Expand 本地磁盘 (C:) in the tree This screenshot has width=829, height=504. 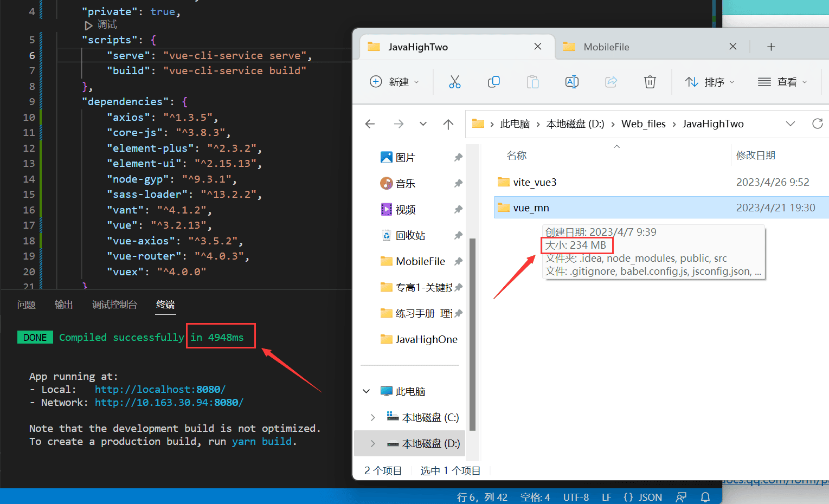point(372,417)
